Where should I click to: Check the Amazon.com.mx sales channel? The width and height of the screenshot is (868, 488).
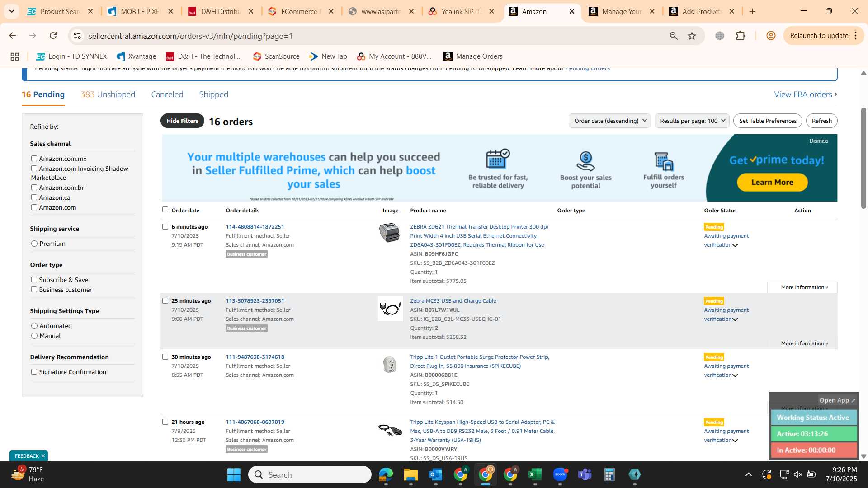pos(34,159)
